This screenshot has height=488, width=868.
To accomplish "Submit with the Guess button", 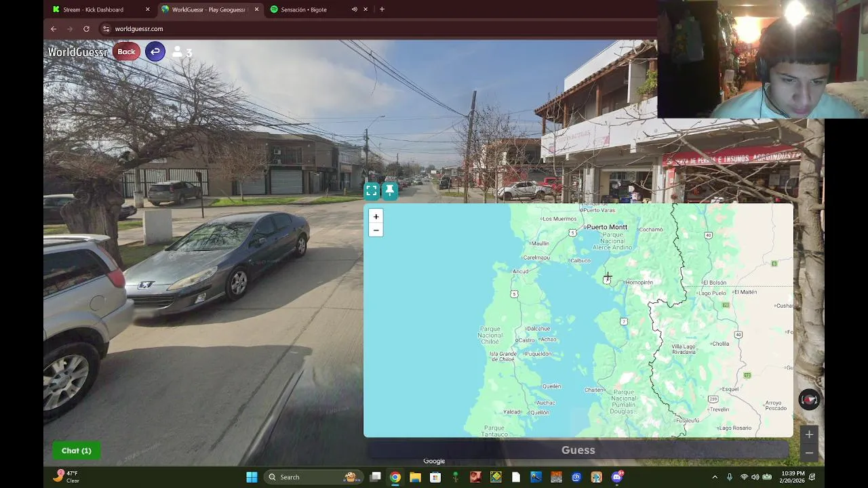I will click(578, 450).
